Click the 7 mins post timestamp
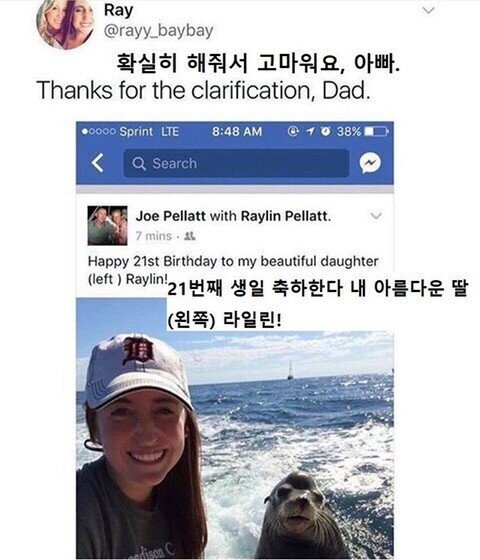This screenshot has height=560, width=480. click(153, 236)
